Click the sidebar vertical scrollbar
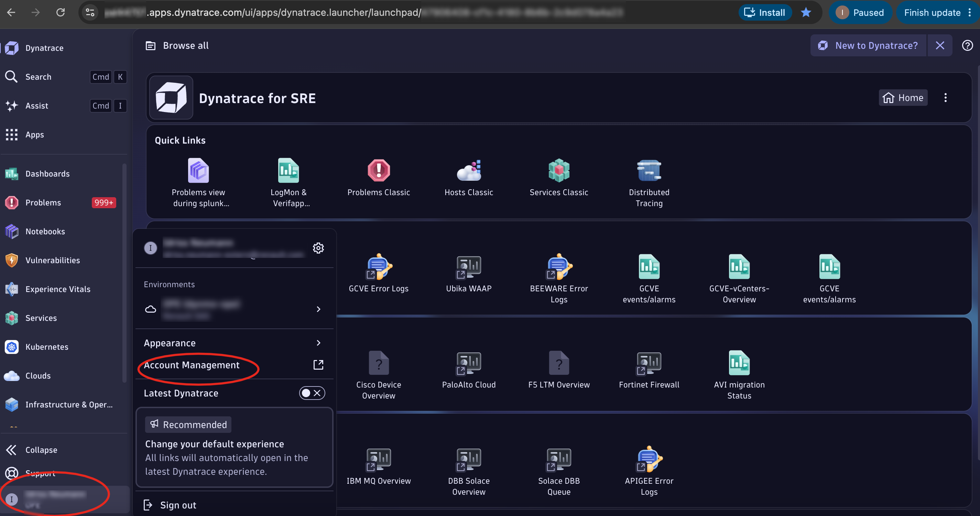Viewport: 980px width, 516px height. [124, 273]
